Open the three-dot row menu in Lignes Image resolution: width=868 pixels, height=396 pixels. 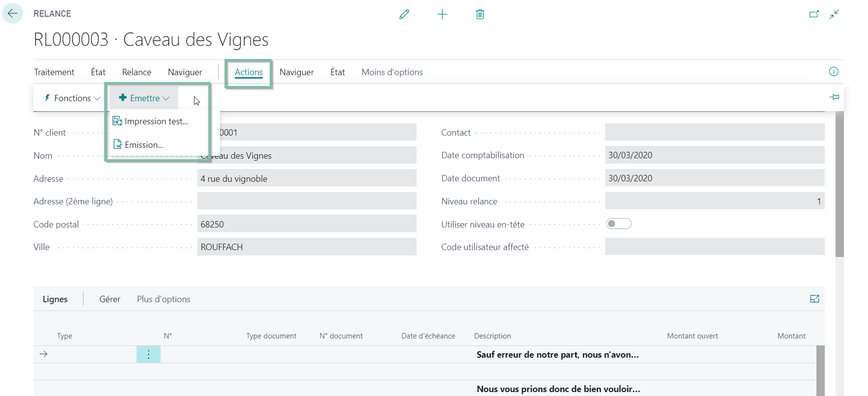coord(148,354)
